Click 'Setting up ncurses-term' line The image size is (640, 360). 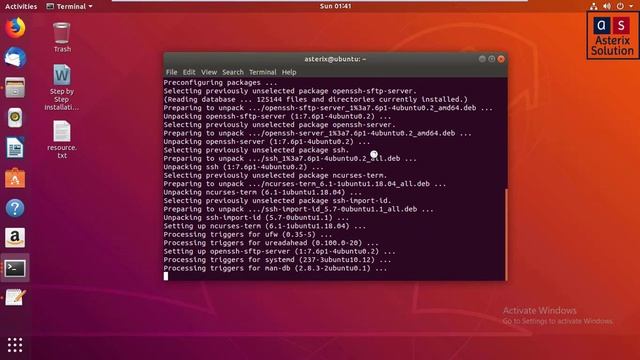264,226
